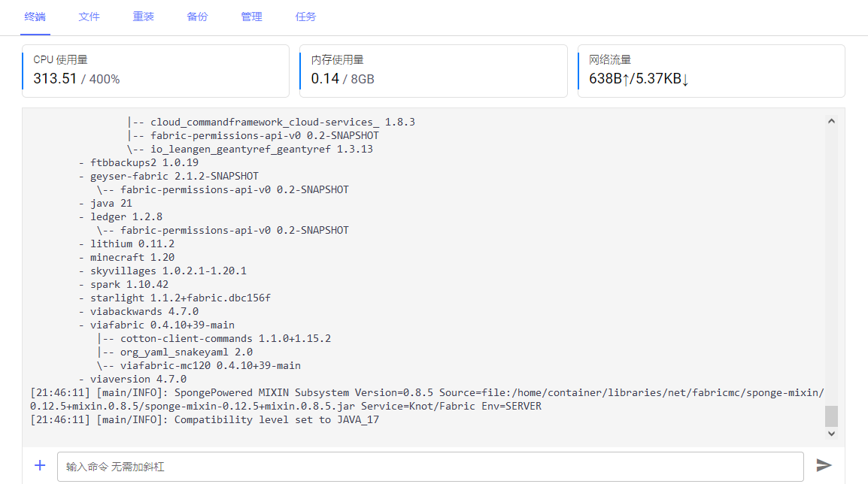
Task: Click the console scrollbar up arrow
Action: click(831, 121)
